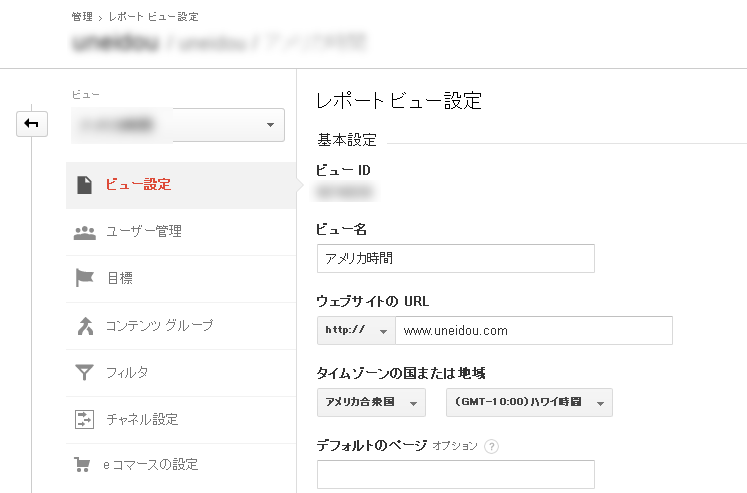Viewport: 747px width, 493px height.
Task: Open help icon next to デフォルトのページ
Action: coord(491,446)
